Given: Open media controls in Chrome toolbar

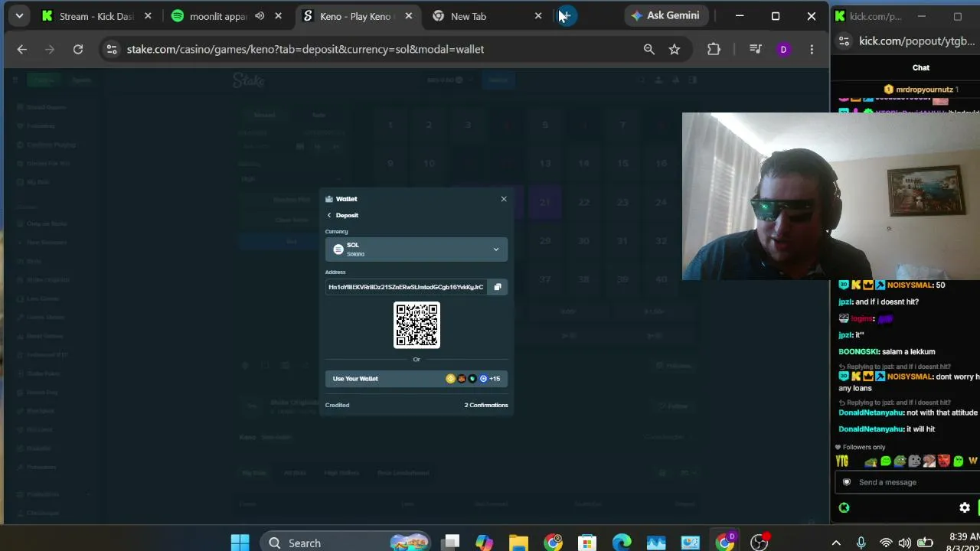Looking at the screenshot, I should [756, 49].
